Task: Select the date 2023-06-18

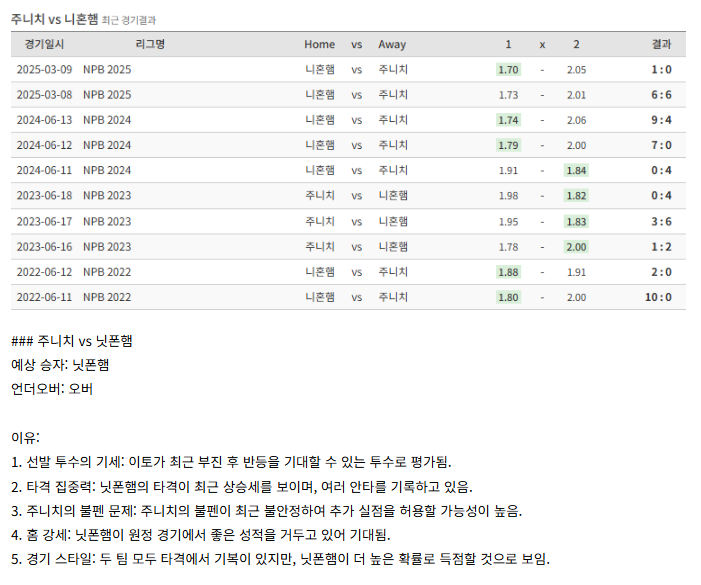Action: click(44, 196)
